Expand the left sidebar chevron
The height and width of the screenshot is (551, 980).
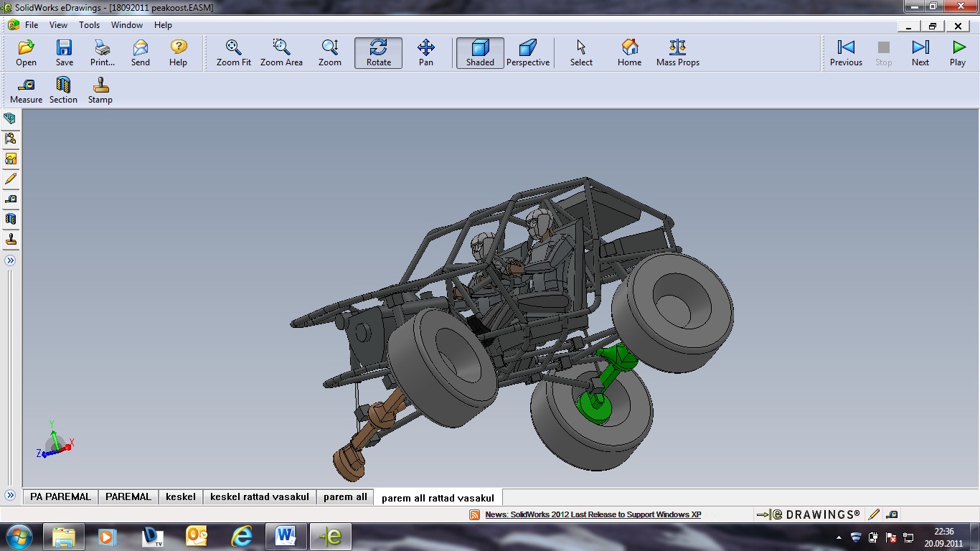point(10,260)
